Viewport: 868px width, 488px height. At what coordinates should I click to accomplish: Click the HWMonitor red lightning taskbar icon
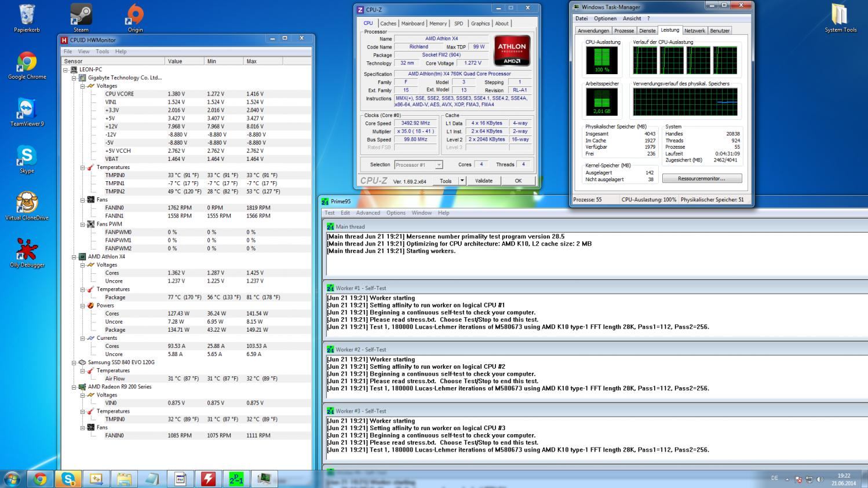pos(208,479)
